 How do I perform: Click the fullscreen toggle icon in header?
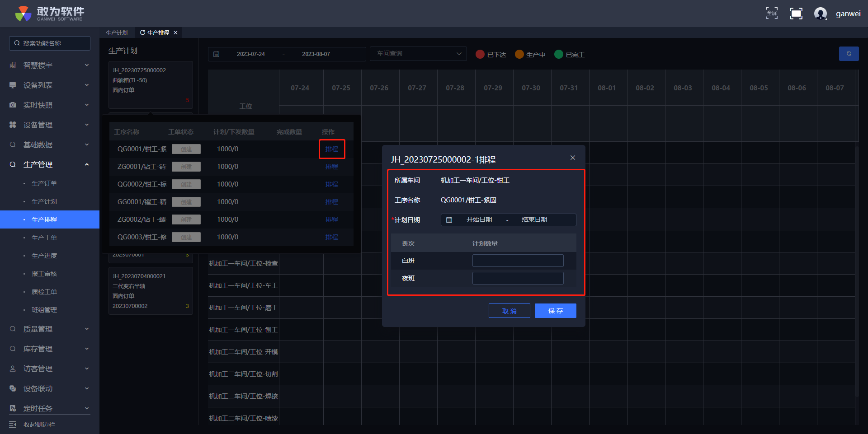click(771, 13)
